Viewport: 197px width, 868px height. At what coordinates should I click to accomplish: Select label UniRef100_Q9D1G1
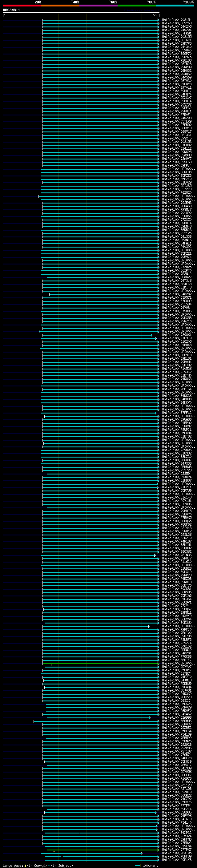pyautogui.click(x=176, y=358)
